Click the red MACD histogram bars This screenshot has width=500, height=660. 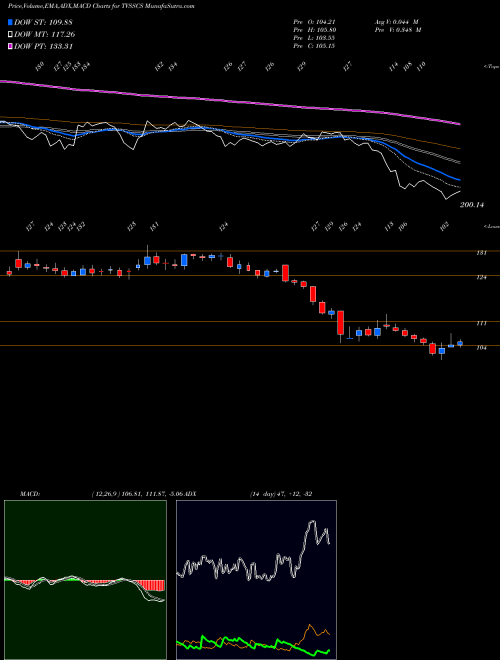(x=152, y=585)
